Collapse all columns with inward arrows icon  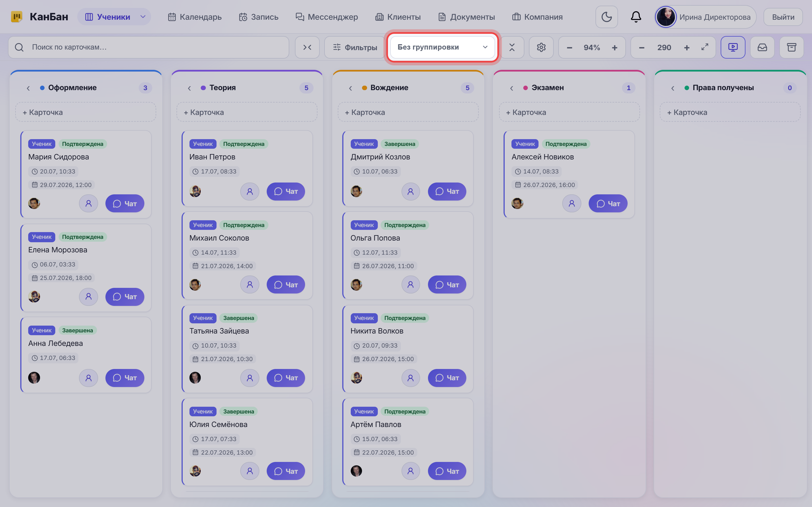click(307, 47)
